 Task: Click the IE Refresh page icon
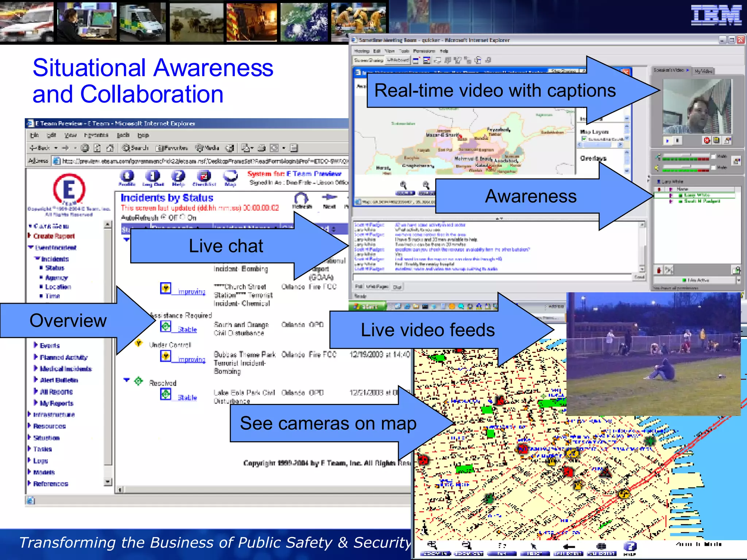[x=97, y=148]
